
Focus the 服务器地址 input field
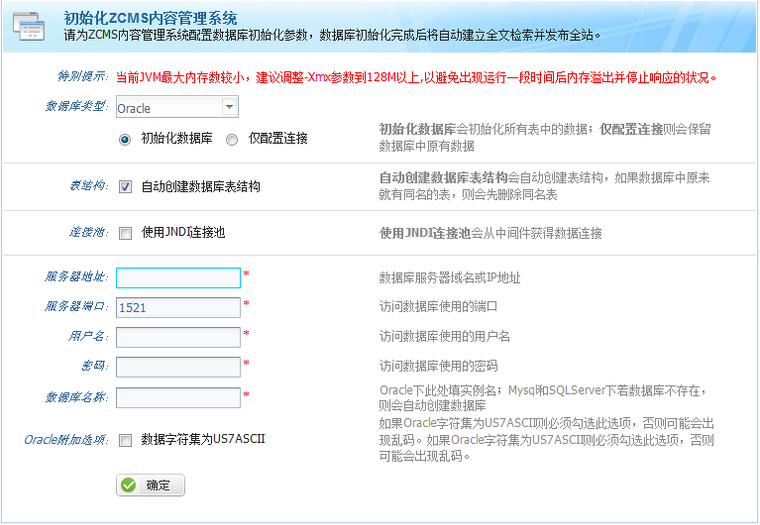(178, 278)
